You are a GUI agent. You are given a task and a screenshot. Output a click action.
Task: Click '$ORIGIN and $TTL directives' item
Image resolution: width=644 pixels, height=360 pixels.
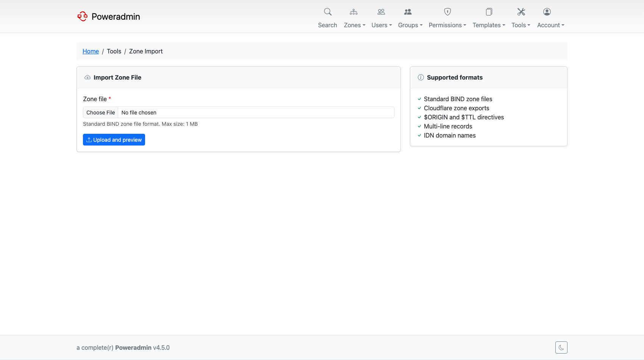(464, 117)
